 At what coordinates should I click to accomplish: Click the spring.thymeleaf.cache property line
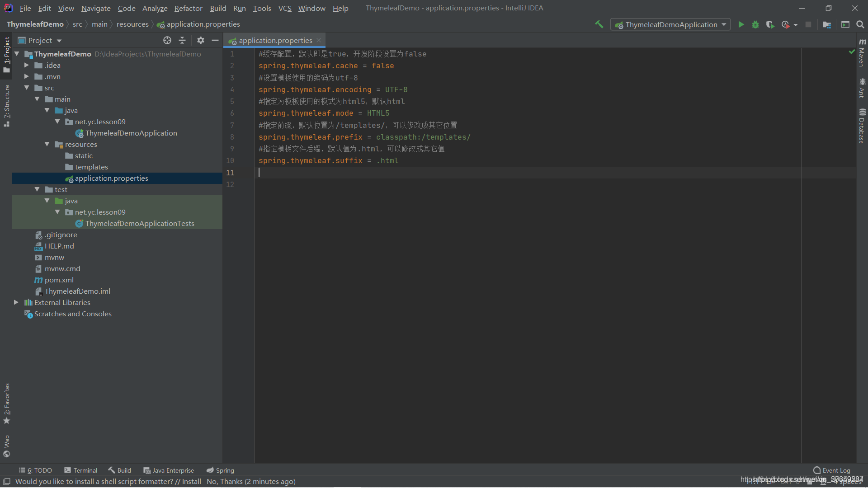click(326, 66)
